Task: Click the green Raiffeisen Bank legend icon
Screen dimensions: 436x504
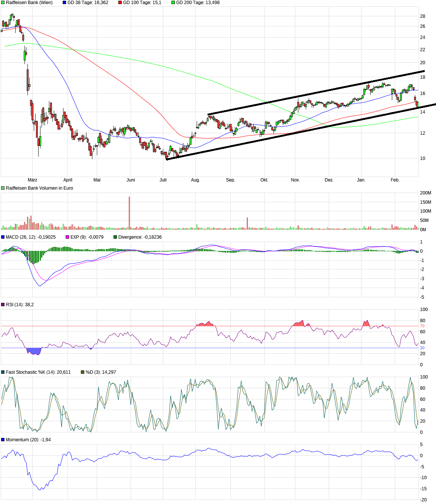Action: coord(3,3)
